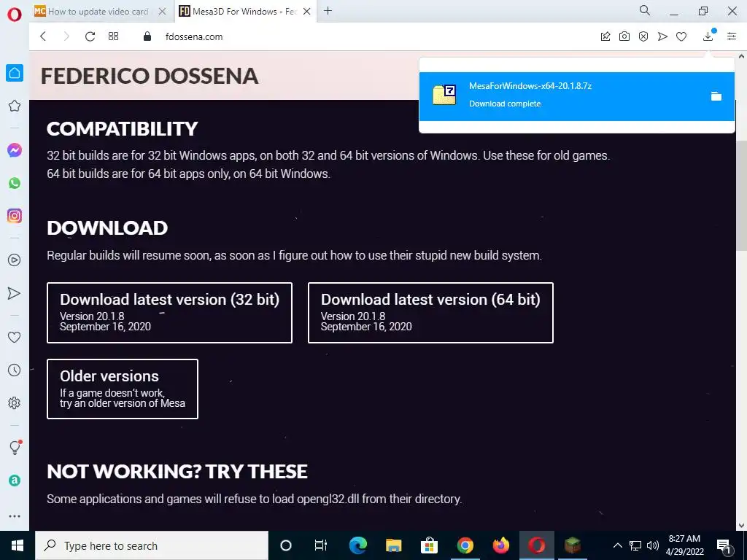The width and height of the screenshot is (747, 560).
Task: Open the sidebar three-dots setup menu
Action: click(15, 516)
